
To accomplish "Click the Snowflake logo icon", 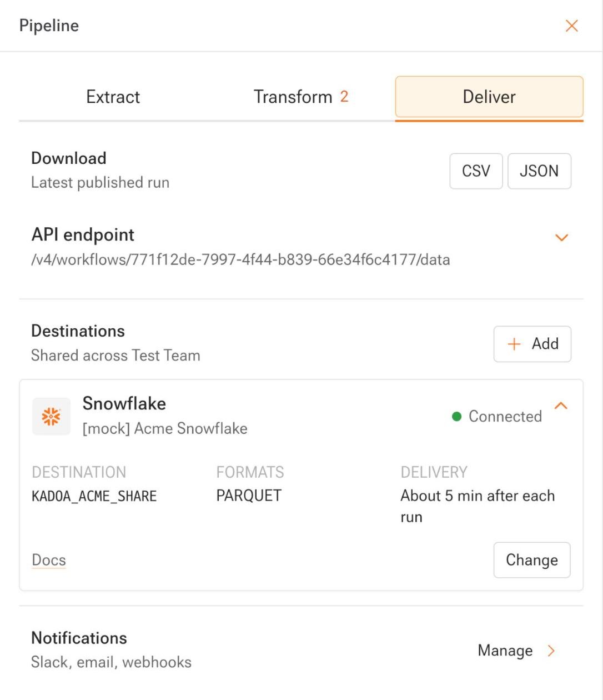I will pyautogui.click(x=51, y=416).
